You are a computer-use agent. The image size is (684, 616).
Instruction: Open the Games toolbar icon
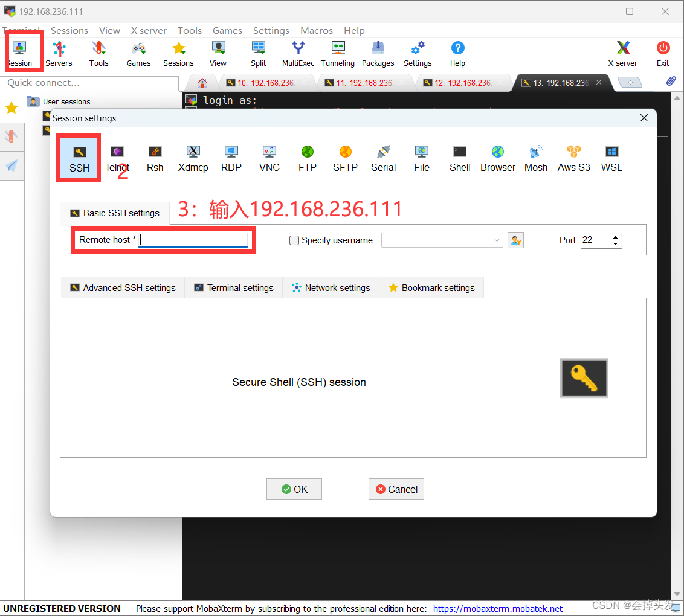click(x=139, y=54)
